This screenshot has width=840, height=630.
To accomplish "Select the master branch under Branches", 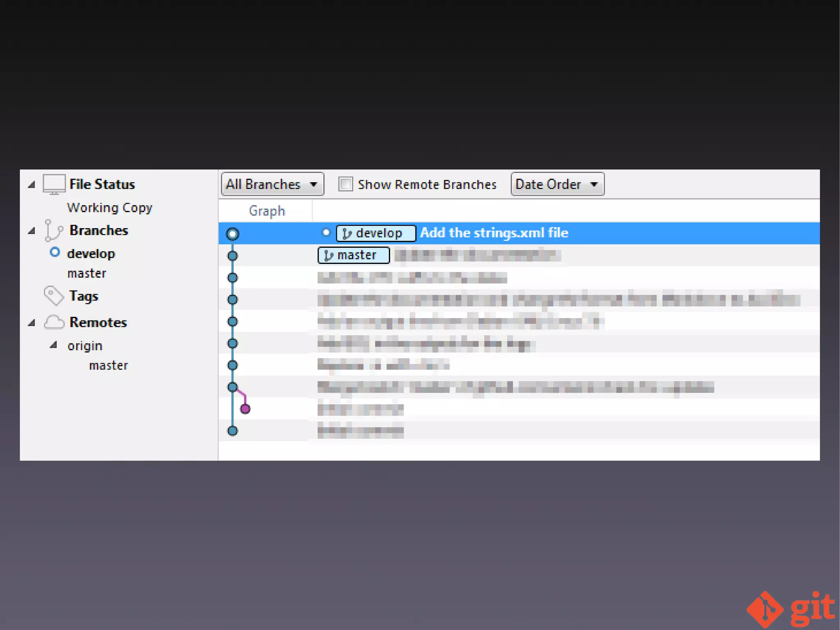I will 87,273.
